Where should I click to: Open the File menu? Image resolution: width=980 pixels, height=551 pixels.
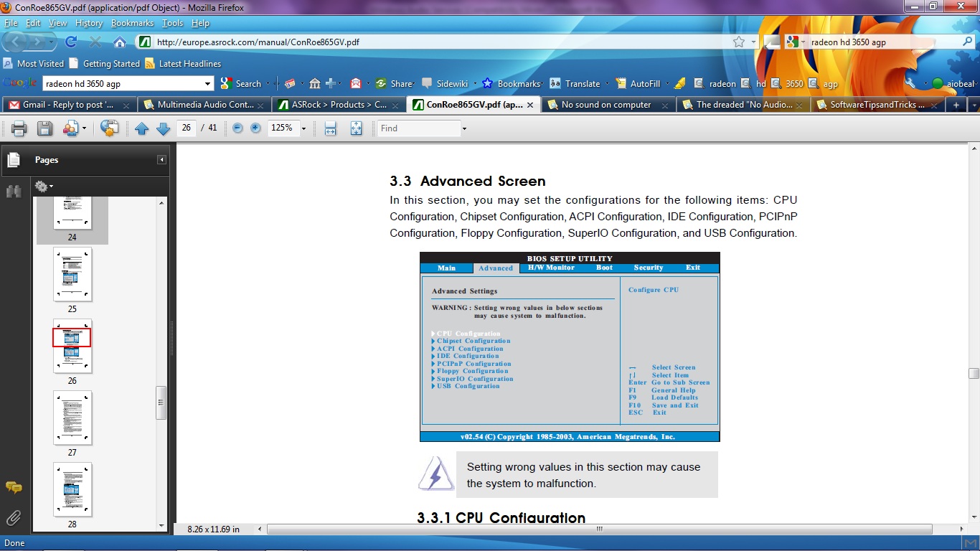coord(11,23)
